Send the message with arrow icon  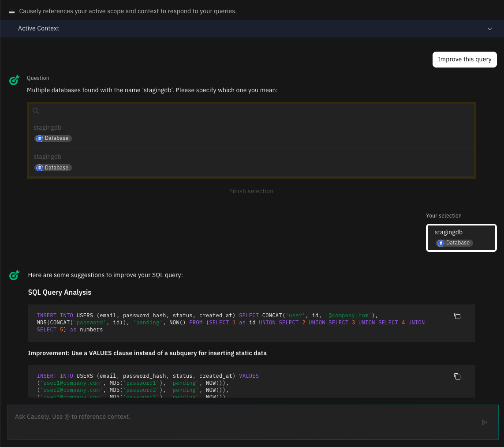tap(485, 422)
